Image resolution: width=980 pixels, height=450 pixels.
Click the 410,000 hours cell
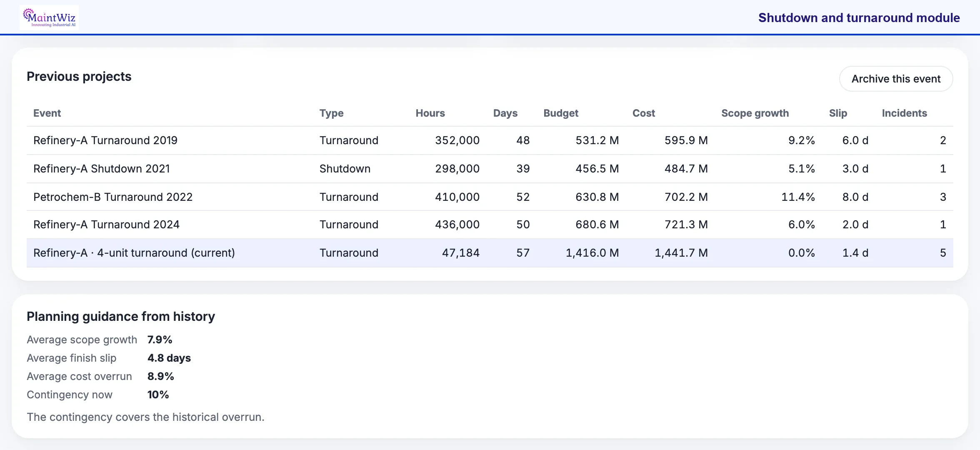coord(457,197)
